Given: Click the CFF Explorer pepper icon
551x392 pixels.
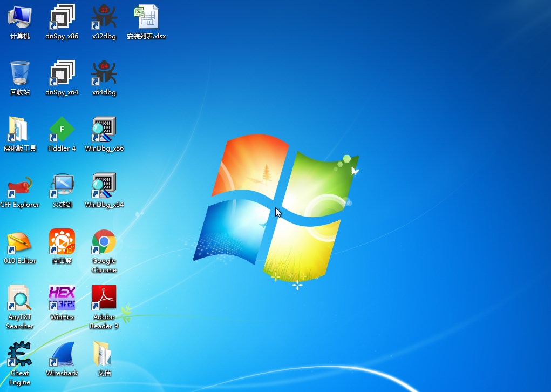Looking at the screenshot, I should click(19, 186).
